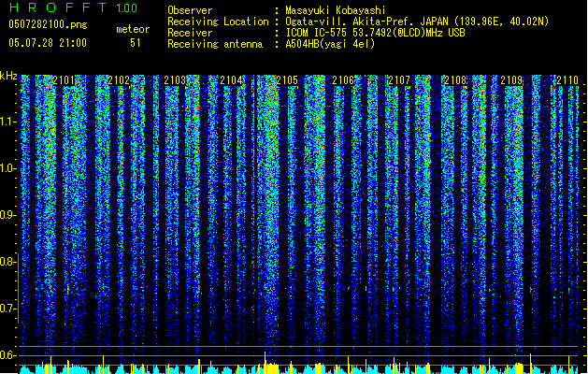Click the Ogata-vill. Akita-Pref. JAPAN location text

tap(417, 22)
